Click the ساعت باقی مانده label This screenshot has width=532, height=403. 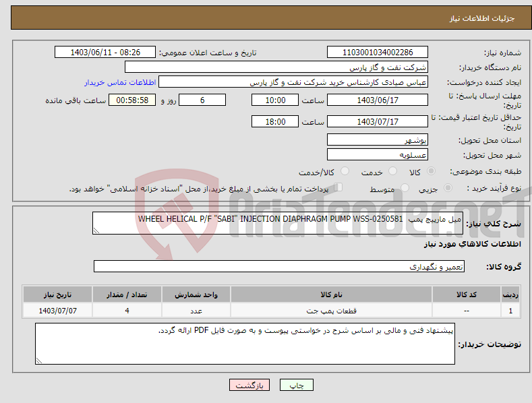coord(76,100)
